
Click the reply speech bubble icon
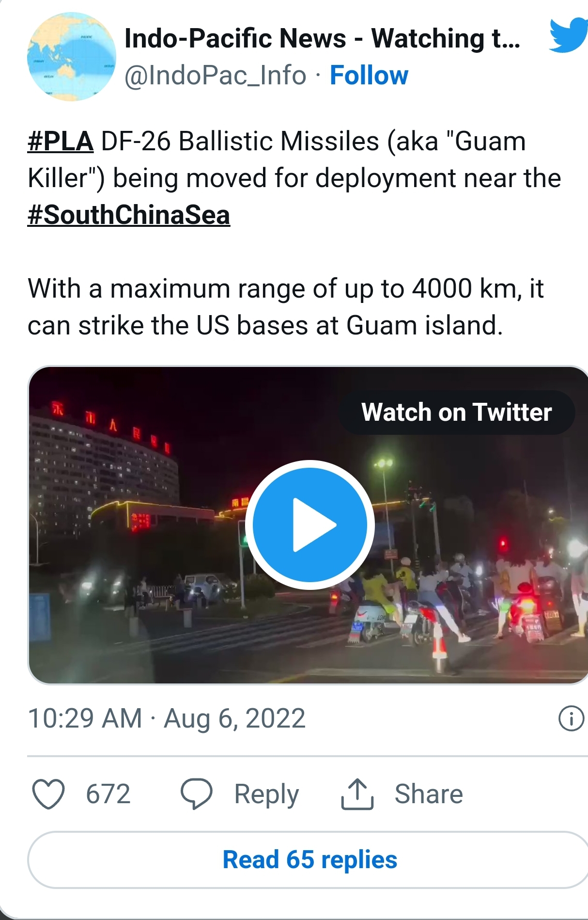pyautogui.click(x=196, y=793)
